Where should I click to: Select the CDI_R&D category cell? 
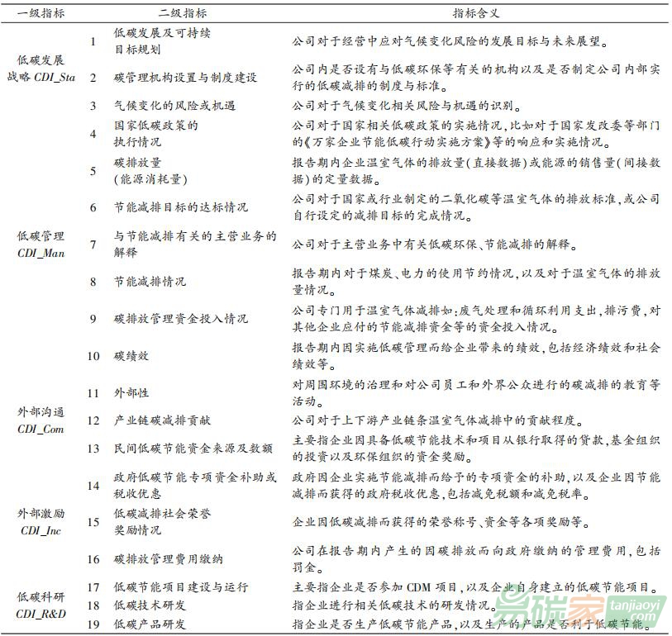coord(41,605)
